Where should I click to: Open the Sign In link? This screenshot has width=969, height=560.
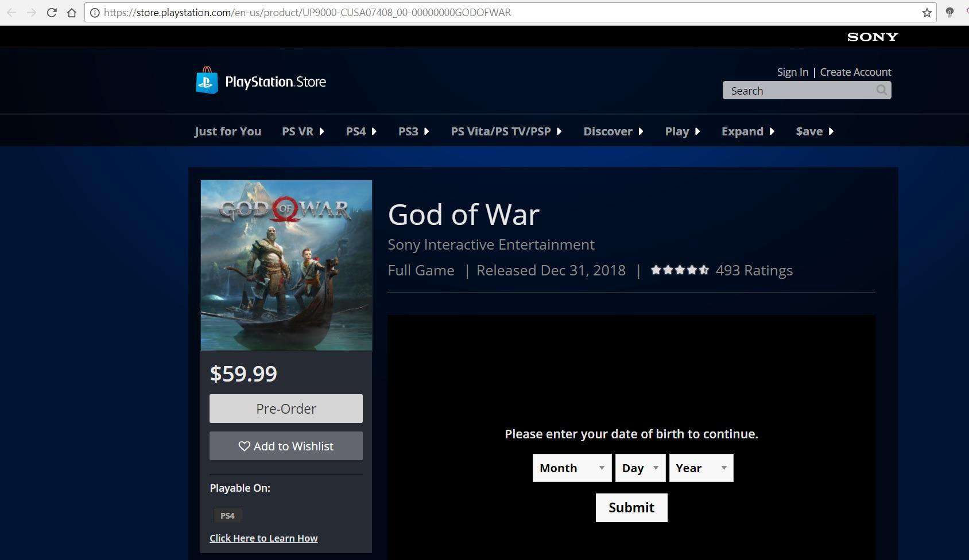[792, 72]
